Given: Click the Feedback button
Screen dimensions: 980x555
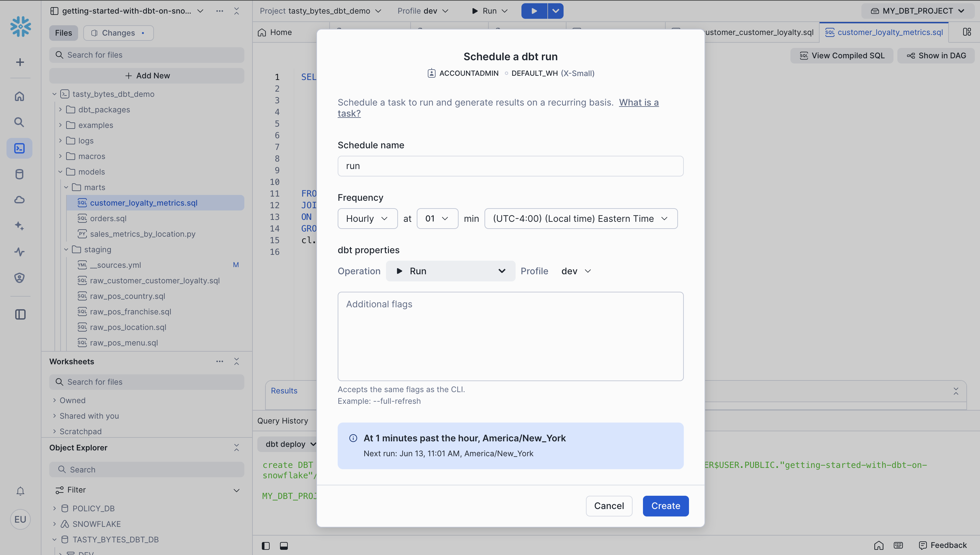Looking at the screenshot, I should 943,546.
